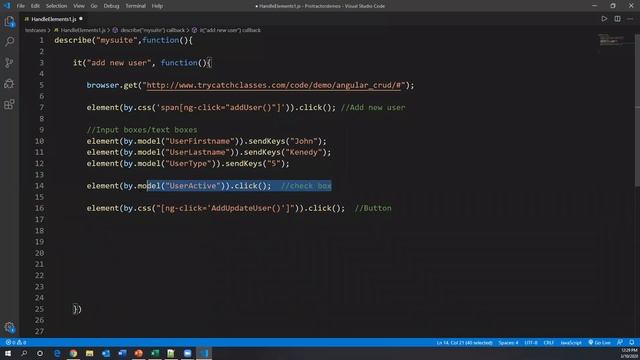This screenshot has width=640, height=360.
Task: Open the Debug view in the activity bar
Action: tap(9, 84)
